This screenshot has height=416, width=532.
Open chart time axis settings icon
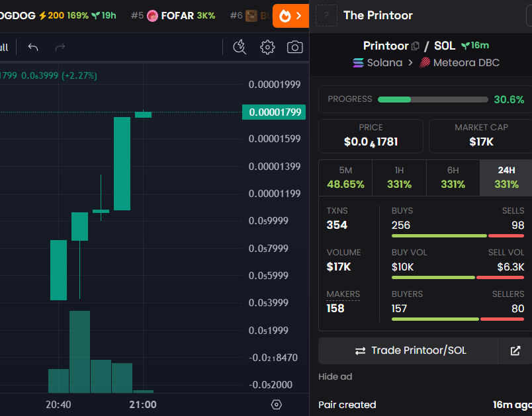276,405
